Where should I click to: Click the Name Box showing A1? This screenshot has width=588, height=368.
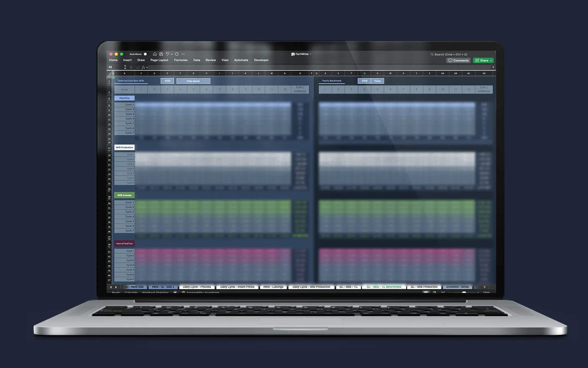coord(115,67)
